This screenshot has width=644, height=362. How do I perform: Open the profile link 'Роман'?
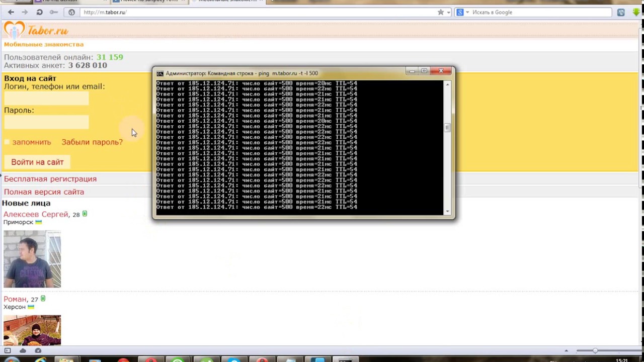pyautogui.click(x=15, y=299)
